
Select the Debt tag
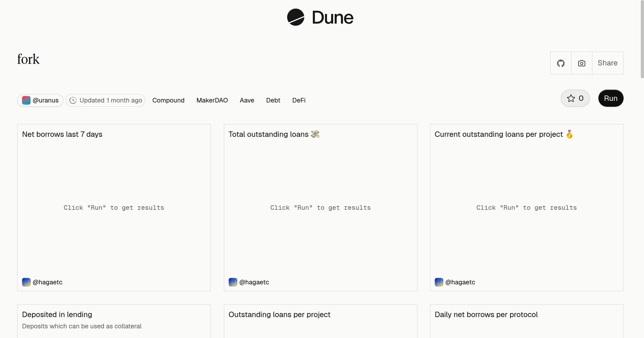pyautogui.click(x=273, y=100)
